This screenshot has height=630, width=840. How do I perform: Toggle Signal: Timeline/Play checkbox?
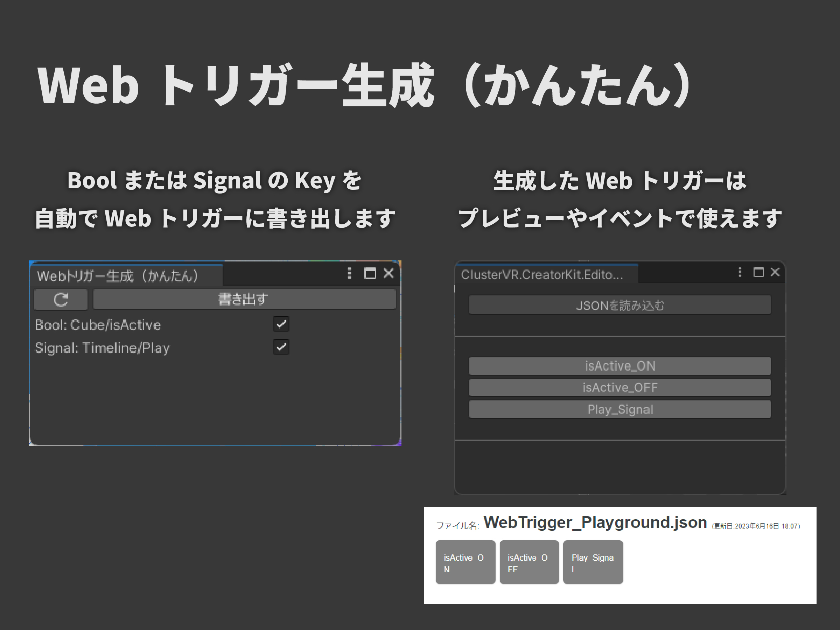pos(281,347)
